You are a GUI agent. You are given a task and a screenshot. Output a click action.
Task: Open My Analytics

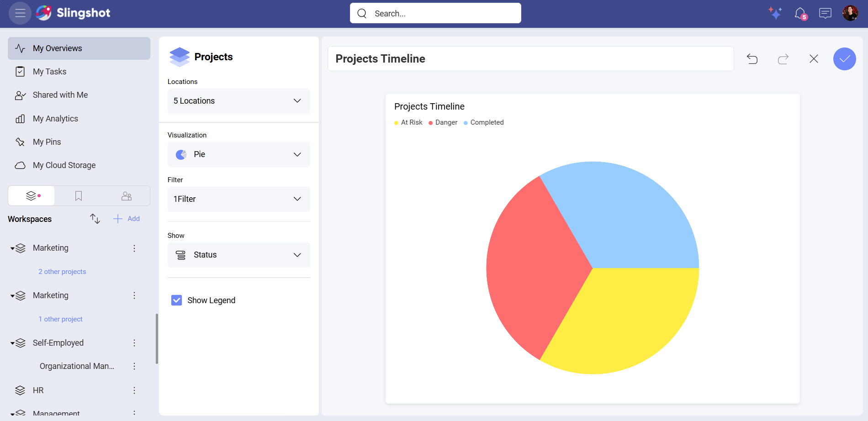pyautogui.click(x=55, y=118)
